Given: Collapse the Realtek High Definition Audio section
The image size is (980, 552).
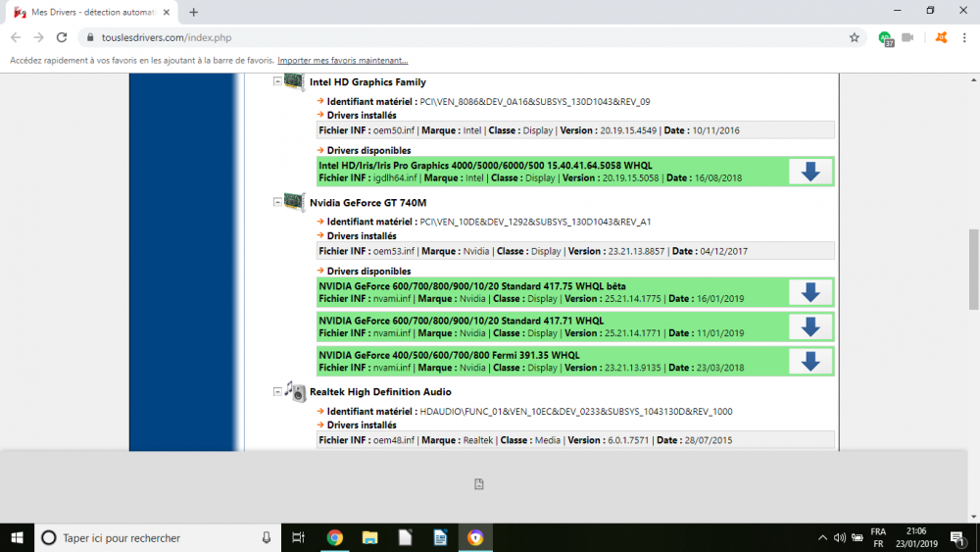Looking at the screenshot, I should [277, 392].
